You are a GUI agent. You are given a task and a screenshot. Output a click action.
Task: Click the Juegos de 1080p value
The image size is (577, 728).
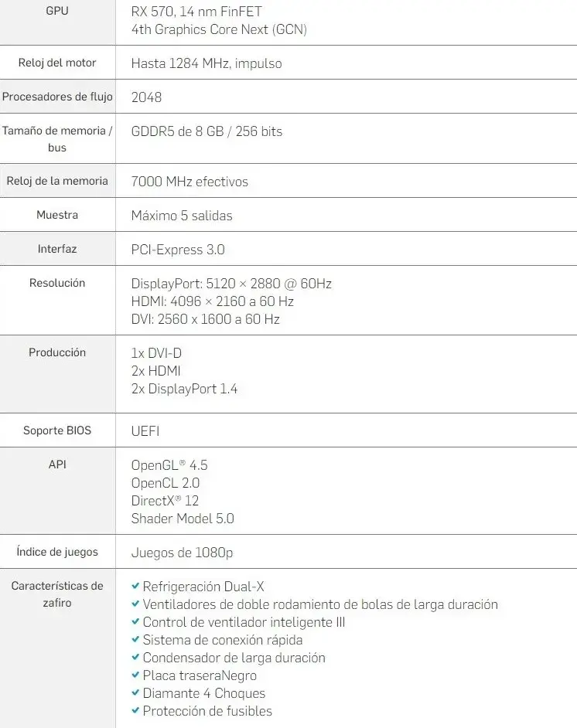182,553
